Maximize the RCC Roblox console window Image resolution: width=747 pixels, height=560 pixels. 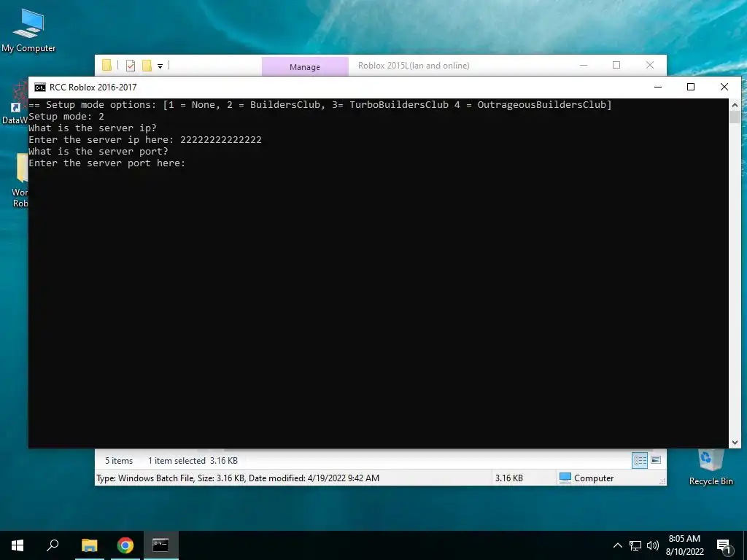click(691, 87)
